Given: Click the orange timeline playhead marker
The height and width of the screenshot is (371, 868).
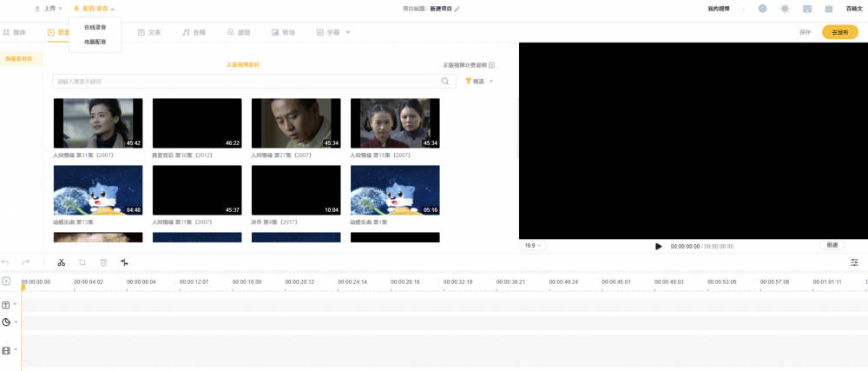Looking at the screenshot, I should click(x=23, y=287).
